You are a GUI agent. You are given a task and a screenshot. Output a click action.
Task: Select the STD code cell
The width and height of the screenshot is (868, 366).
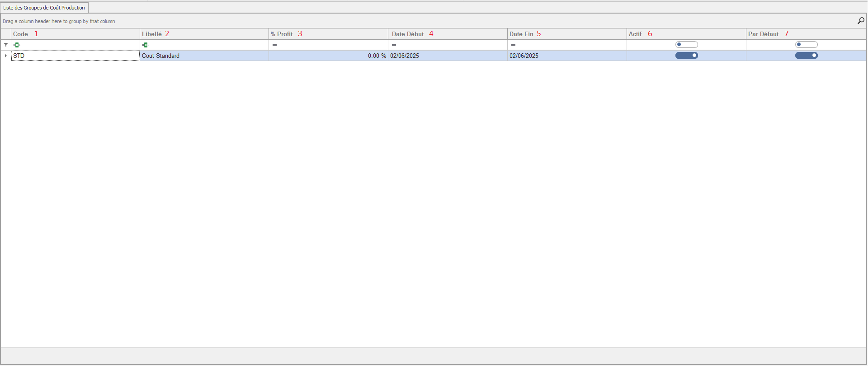click(75, 56)
